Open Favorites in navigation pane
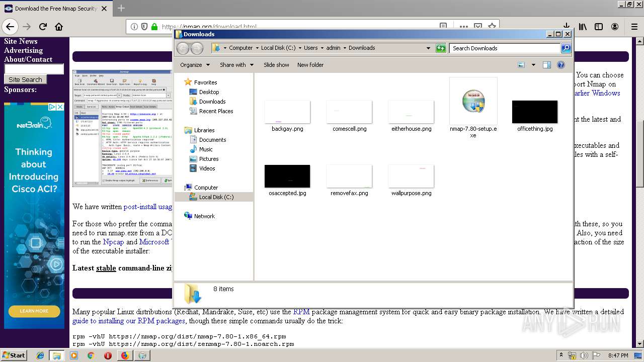 click(x=205, y=82)
